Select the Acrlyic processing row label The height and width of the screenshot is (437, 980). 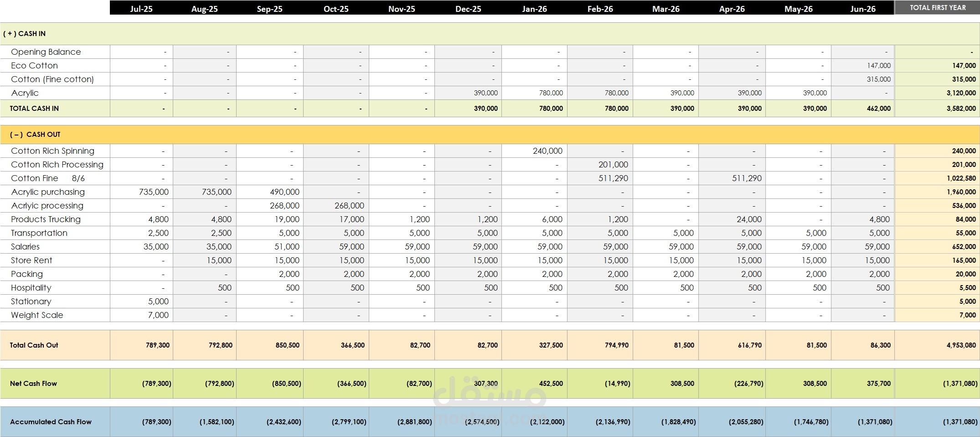pos(47,206)
